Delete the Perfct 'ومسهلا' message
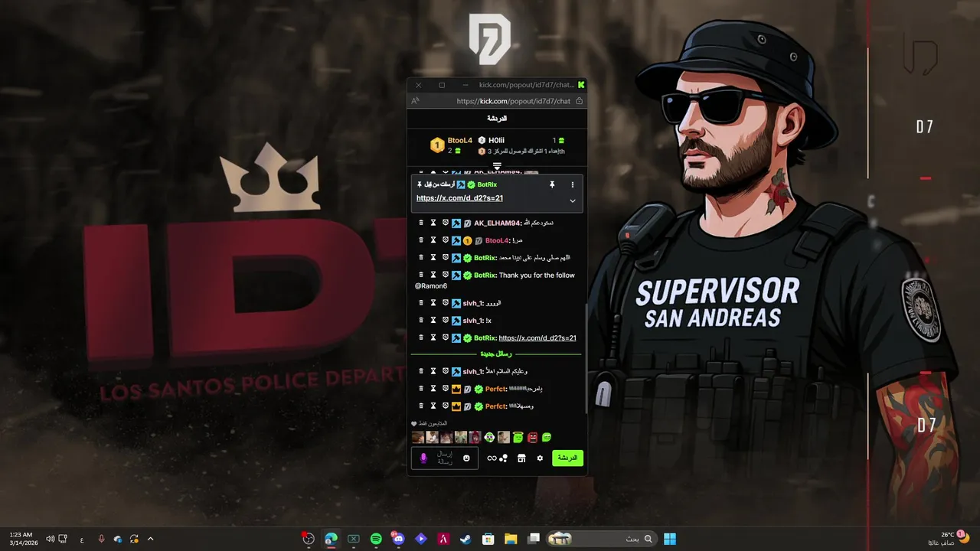 coord(421,406)
